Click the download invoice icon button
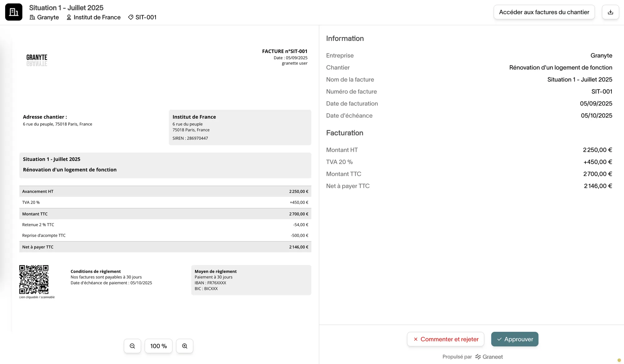 coord(610,12)
